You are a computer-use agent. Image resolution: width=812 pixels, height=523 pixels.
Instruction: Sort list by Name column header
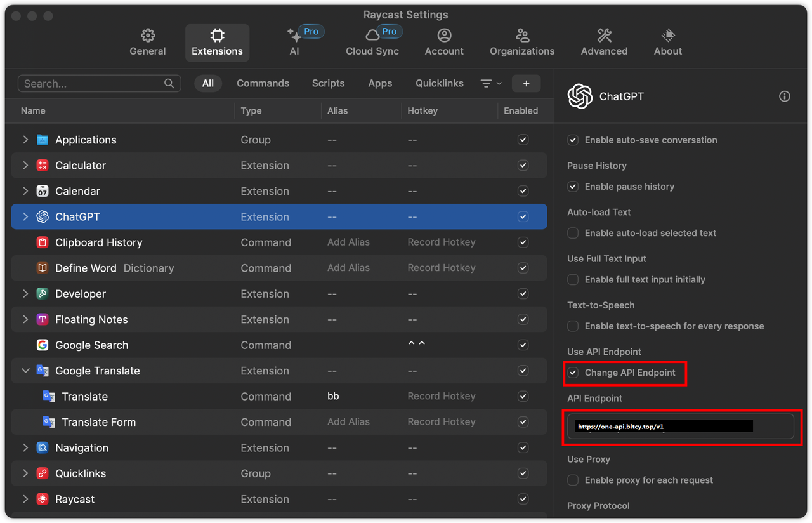point(33,110)
